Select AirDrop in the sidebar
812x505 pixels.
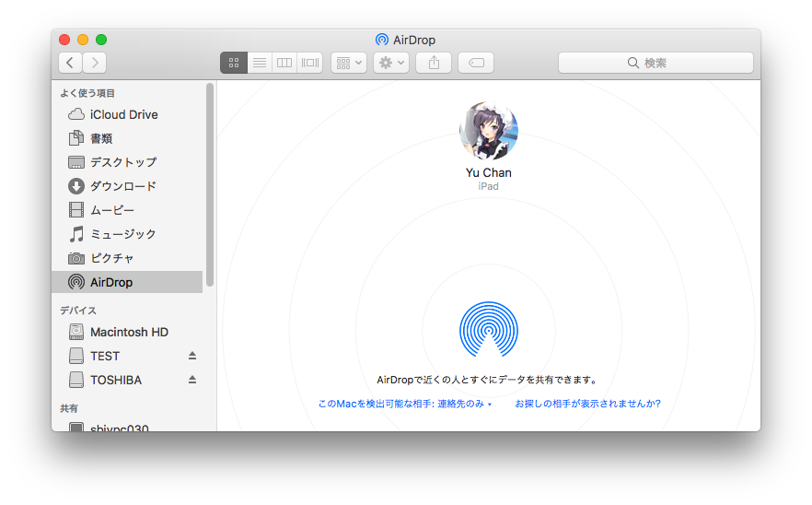[127, 282]
